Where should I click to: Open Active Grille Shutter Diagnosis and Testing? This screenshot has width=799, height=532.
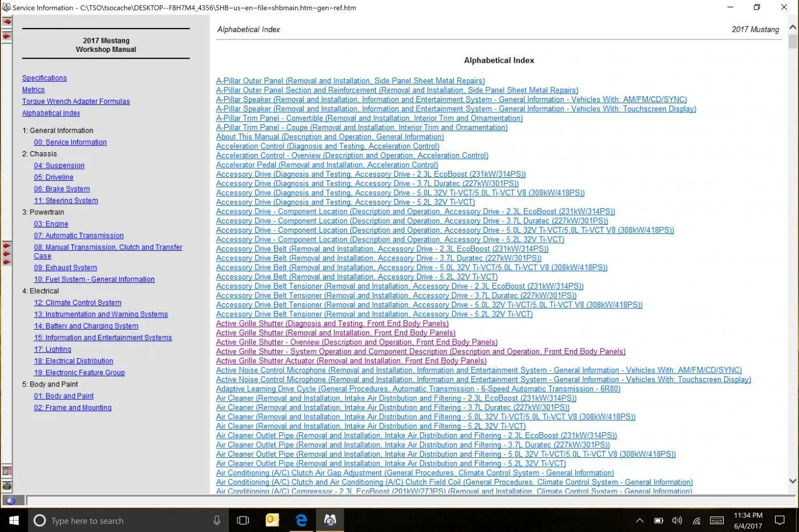pos(332,323)
